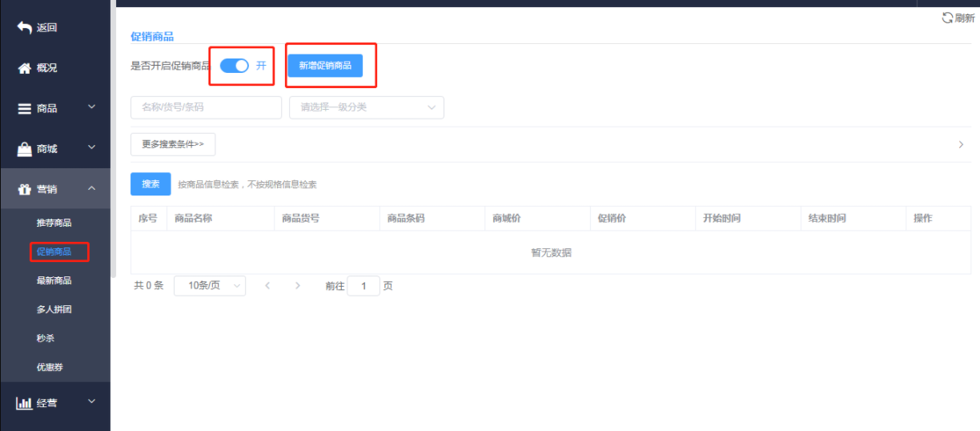Collapse the 营销 sidebar menu chevron

pyautogui.click(x=91, y=188)
